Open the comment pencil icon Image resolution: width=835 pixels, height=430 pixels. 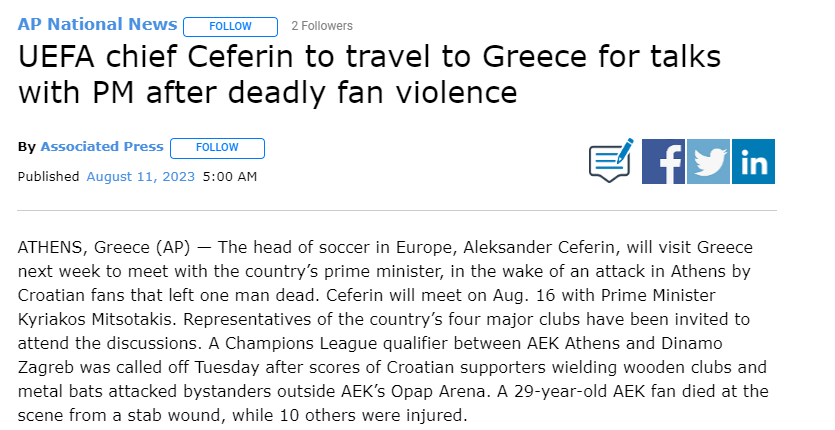[x=611, y=160]
